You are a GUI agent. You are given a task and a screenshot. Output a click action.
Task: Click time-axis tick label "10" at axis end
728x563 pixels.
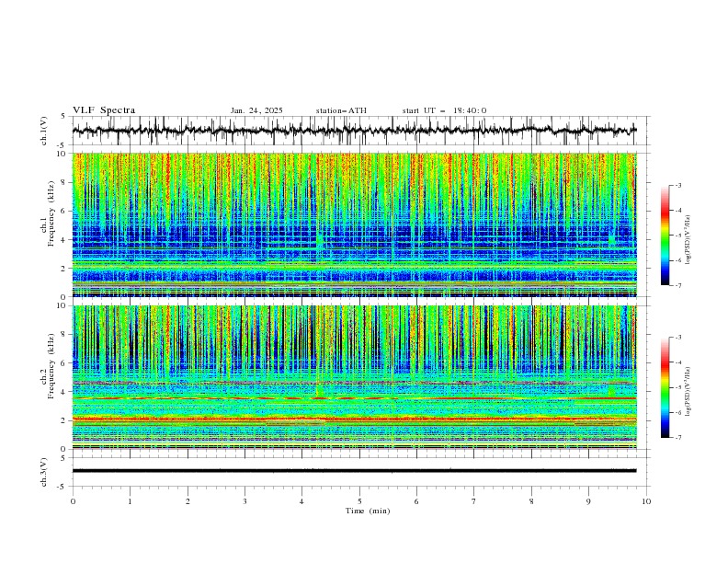tap(646, 501)
